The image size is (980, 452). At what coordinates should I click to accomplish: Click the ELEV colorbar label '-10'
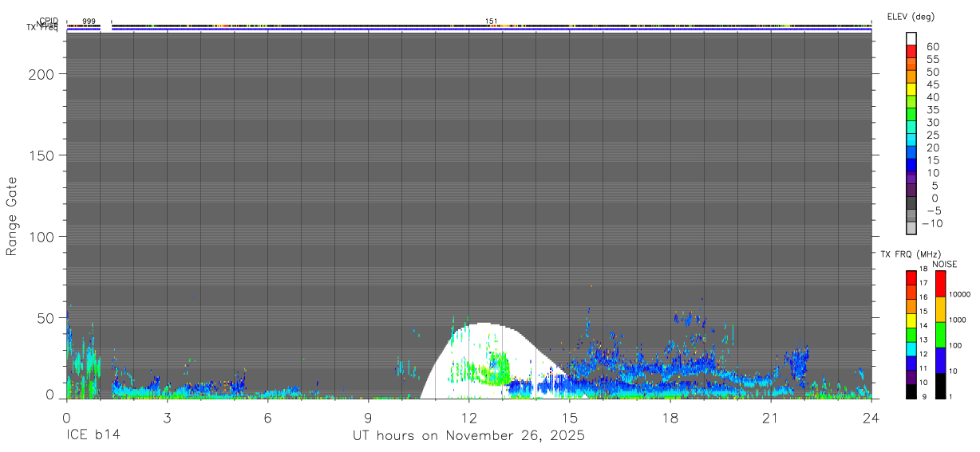(931, 223)
